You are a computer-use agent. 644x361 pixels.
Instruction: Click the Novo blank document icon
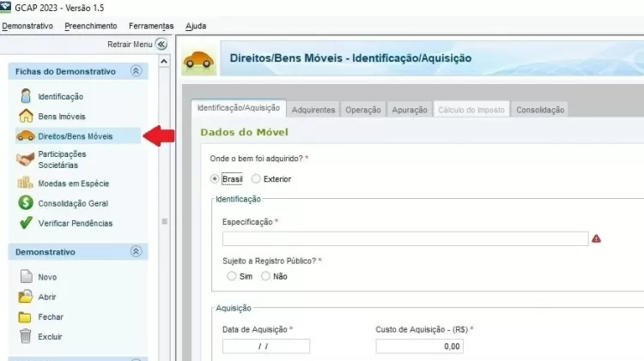tap(26, 276)
